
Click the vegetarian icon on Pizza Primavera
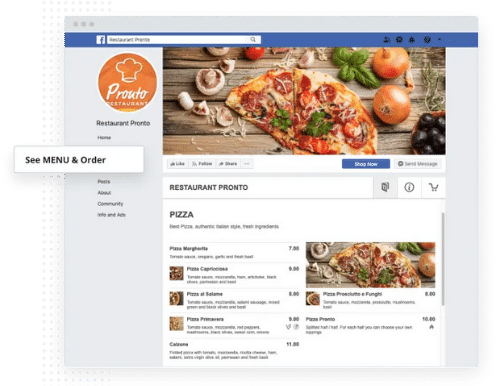(288, 327)
